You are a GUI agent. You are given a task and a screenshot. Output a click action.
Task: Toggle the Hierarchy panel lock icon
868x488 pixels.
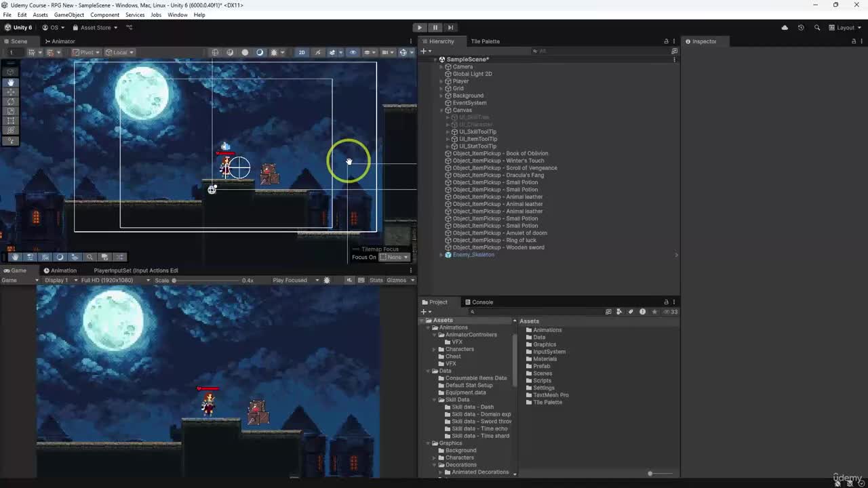(x=666, y=41)
